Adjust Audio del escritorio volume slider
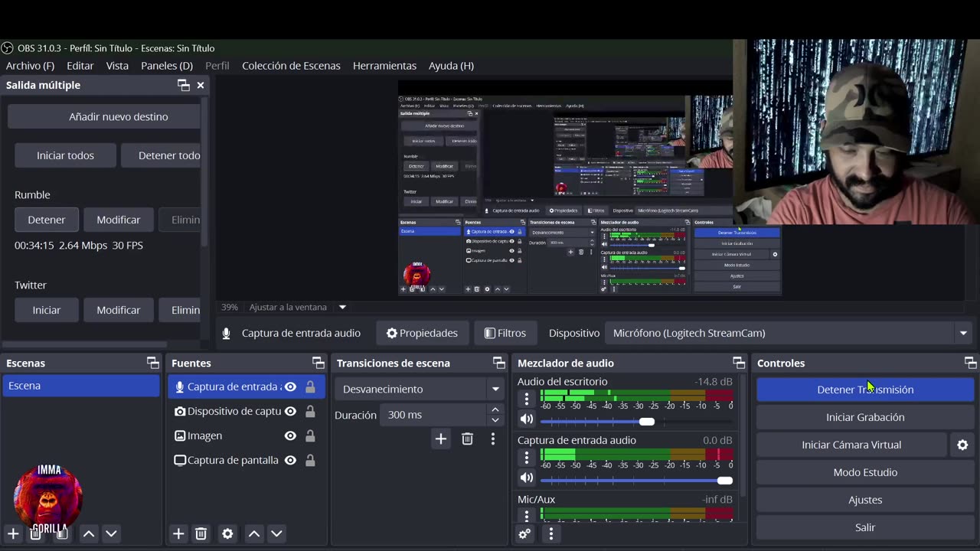This screenshot has width=980, height=551. pos(636,422)
